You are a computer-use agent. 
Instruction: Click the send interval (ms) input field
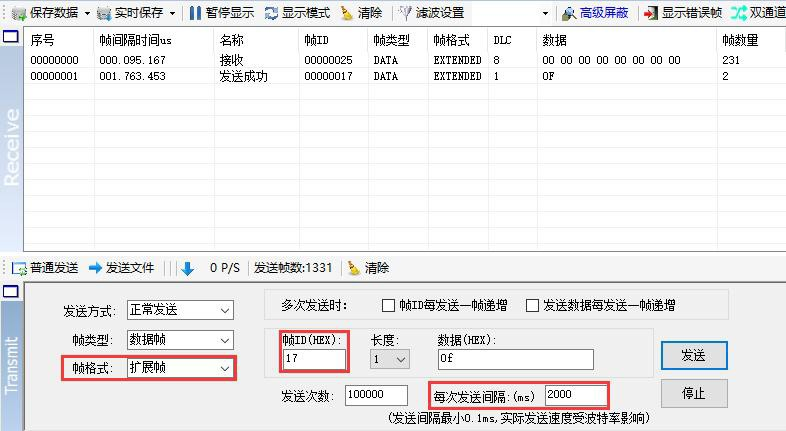pos(575,395)
